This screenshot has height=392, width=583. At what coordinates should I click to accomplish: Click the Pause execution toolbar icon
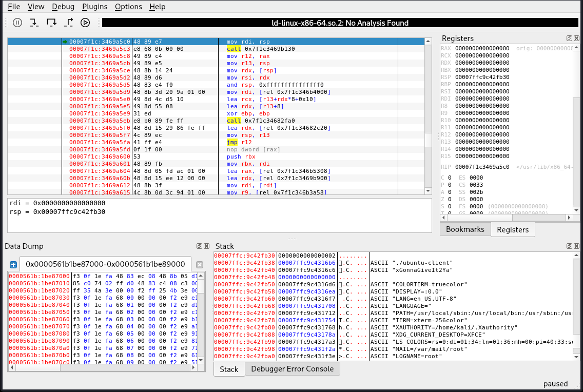[17, 23]
